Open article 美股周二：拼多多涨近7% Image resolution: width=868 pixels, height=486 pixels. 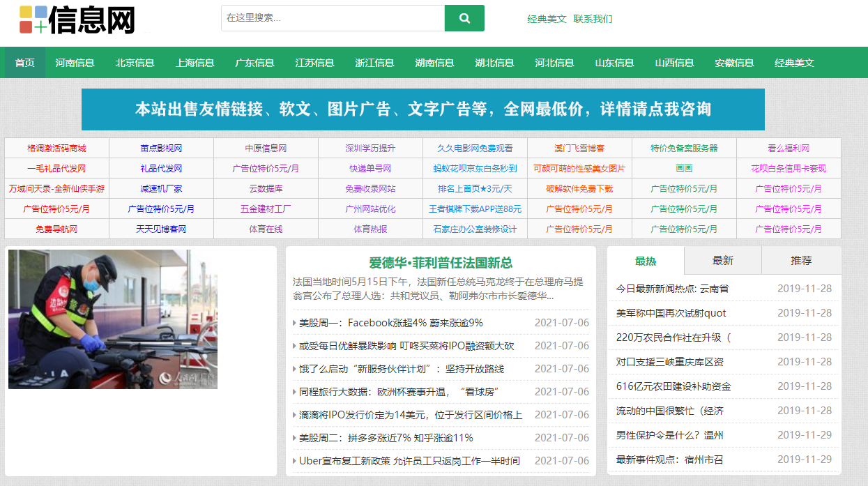pyautogui.click(x=386, y=438)
